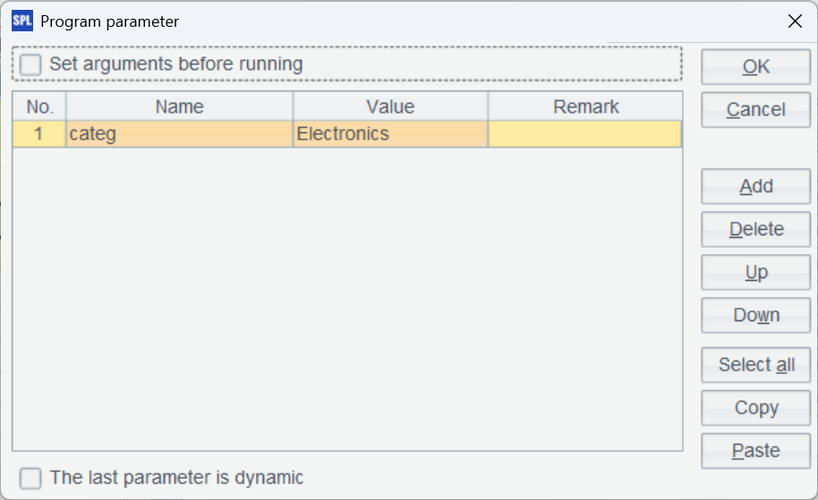This screenshot has height=500, width=818.
Task: Click the Name column header
Action: coord(179,107)
